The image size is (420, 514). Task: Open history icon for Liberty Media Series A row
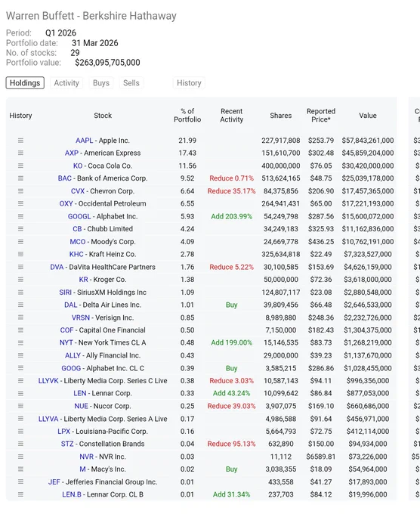tap(20, 419)
